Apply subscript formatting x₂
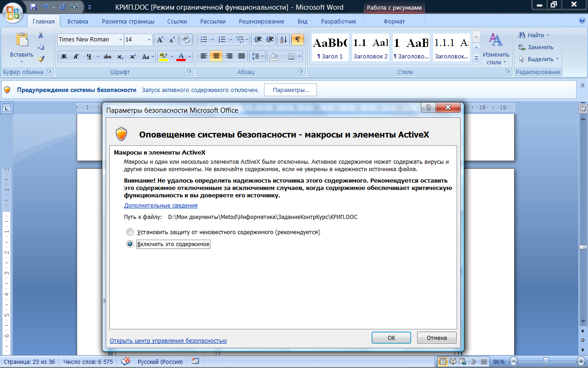 pos(120,57)
